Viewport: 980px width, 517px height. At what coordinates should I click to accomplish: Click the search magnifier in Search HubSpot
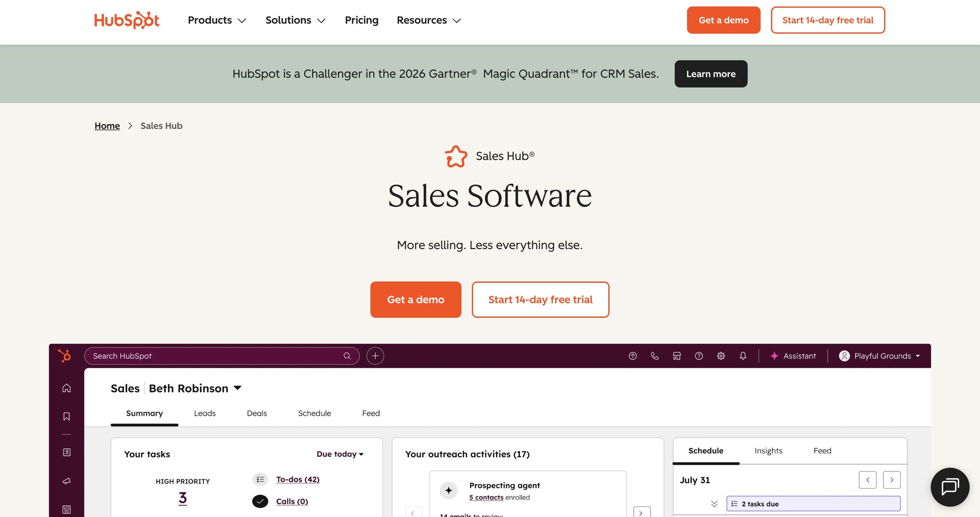pyautogui.click(x=347, y=356)
